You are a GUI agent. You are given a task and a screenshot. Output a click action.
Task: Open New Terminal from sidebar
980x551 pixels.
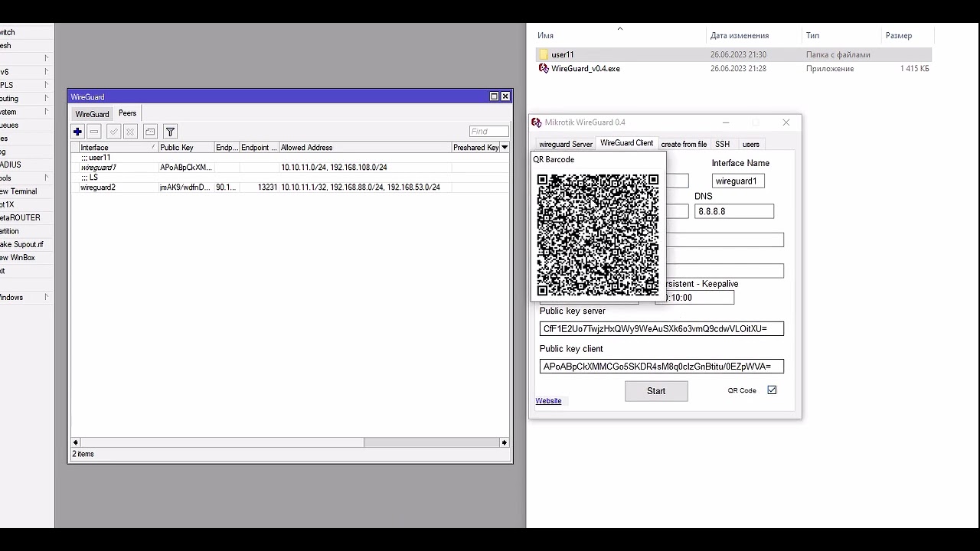[x=18, y=191]
